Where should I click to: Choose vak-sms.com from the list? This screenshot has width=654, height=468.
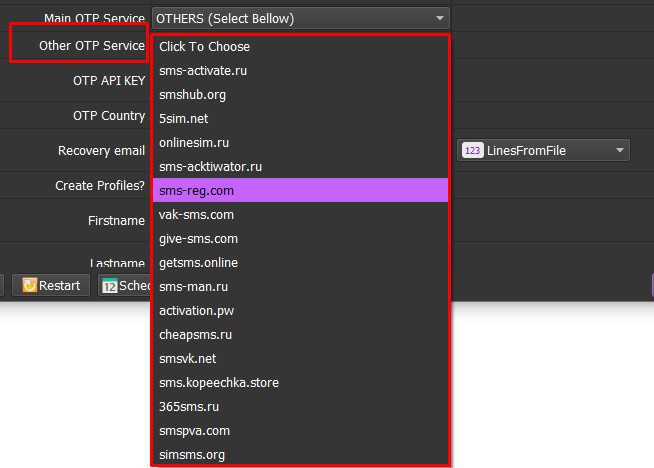[x=301, y=214]
